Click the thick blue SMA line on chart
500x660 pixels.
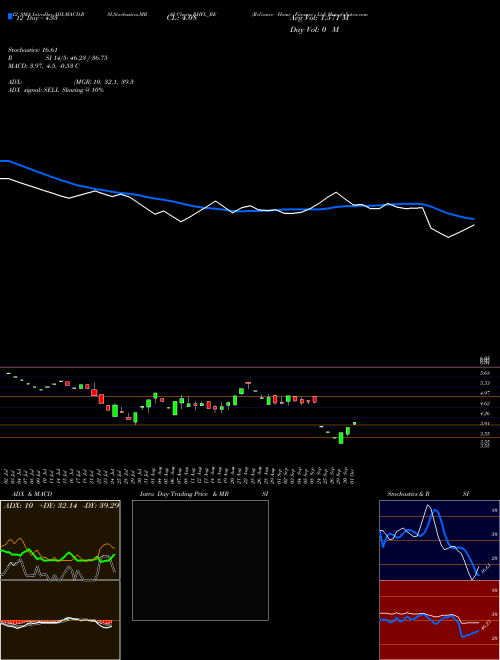point(236,210)
